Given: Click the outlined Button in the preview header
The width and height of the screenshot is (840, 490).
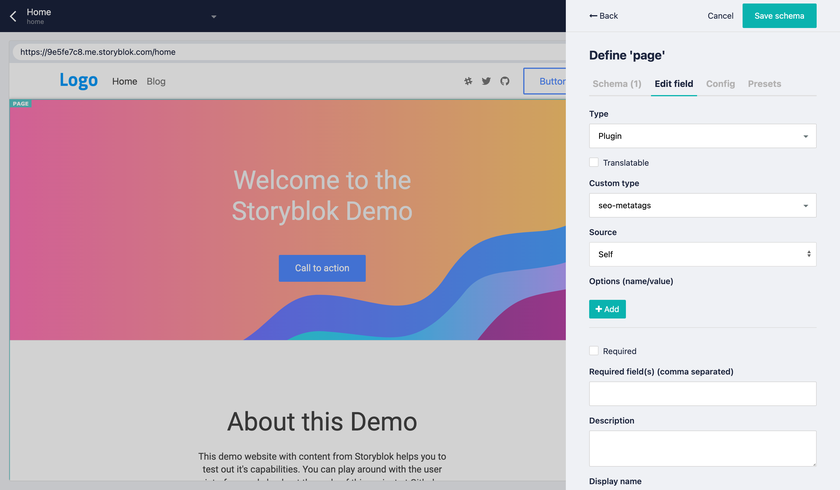Looking at the screenshot, I should tap(545, 81).
